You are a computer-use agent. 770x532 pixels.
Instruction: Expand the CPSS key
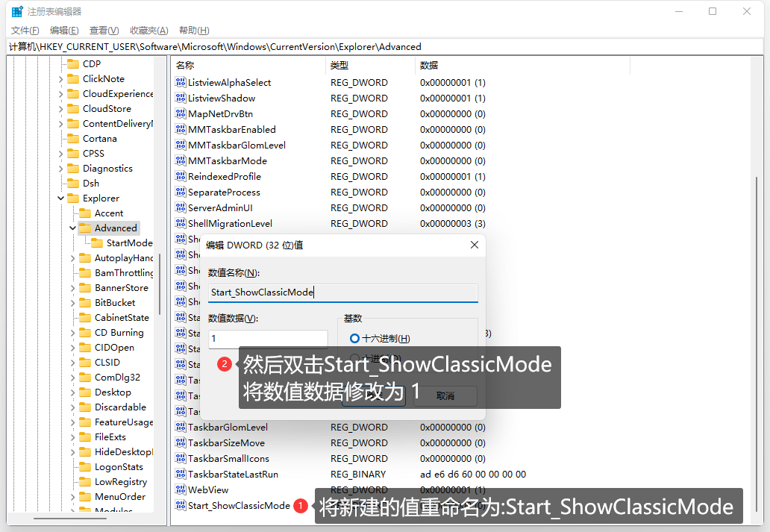point(61,154)
